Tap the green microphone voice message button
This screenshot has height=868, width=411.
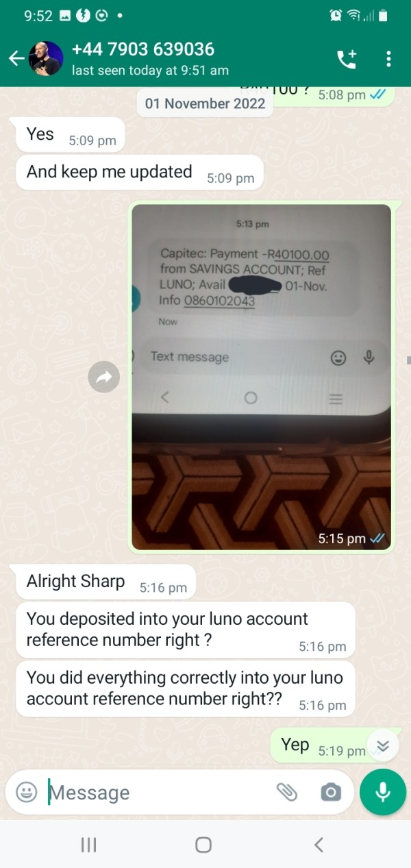point(383,792)
